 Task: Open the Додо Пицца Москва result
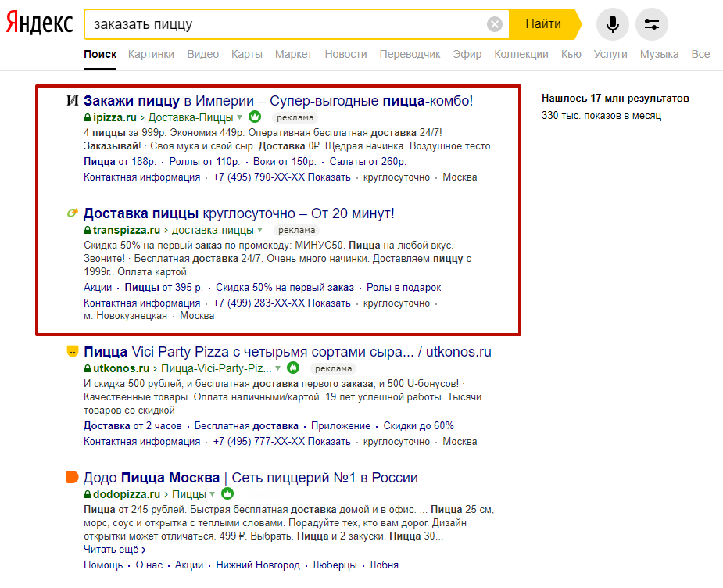pyautogui.click(x=250, y=478)
